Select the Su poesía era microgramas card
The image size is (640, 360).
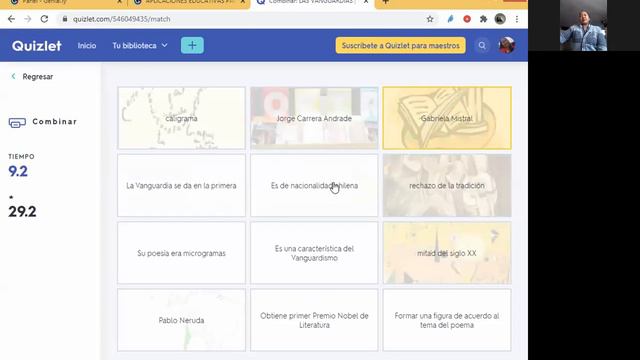[181, 253]
